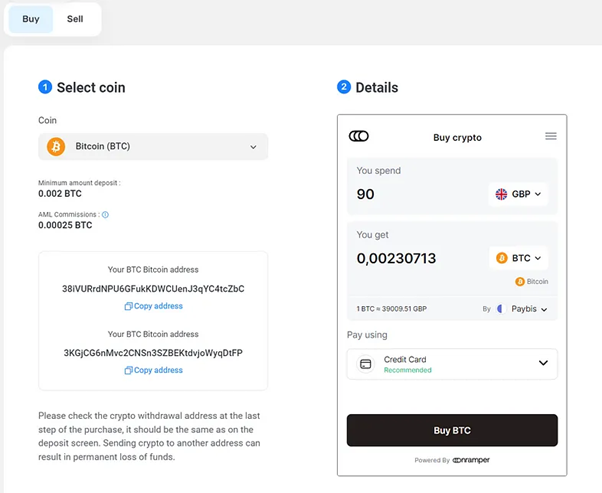Switch to the Buy tab
Image resolution: width=602 pixels, height=493 pixels.
pyautogui.click(x=31, y=19)
